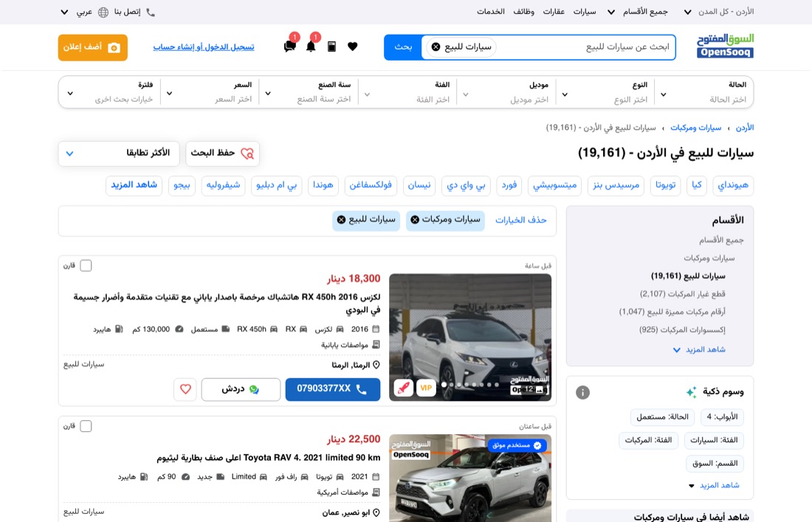Click the search input field

point(584,47)
